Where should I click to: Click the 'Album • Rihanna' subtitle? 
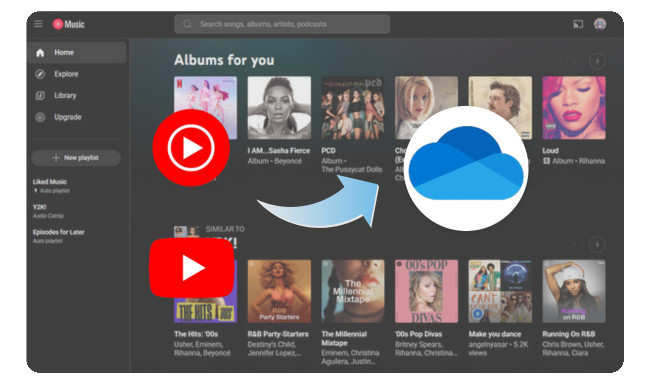(574, 161)
